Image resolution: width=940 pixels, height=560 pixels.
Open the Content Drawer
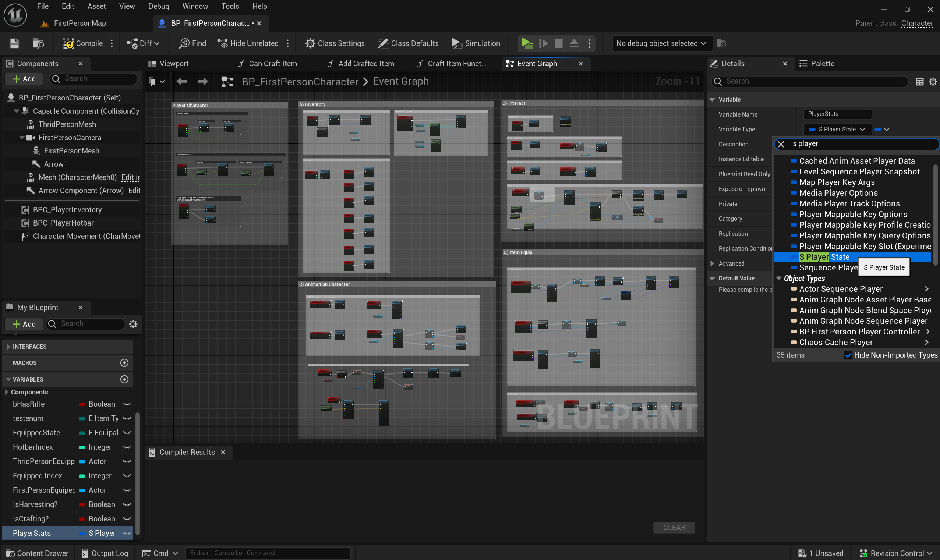38,553
